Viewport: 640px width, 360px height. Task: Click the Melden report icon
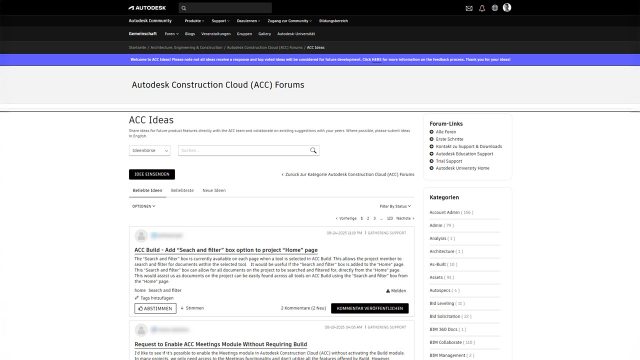click(388, 291)
